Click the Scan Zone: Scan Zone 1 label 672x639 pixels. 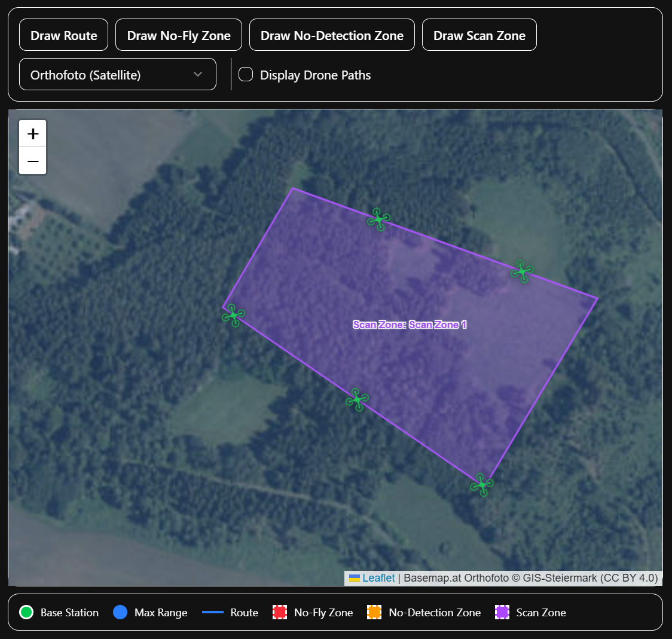(410, 325)
